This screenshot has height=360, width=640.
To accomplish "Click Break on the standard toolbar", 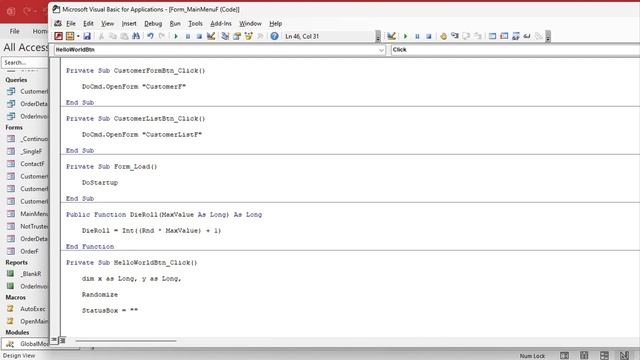I will pos(188,36).
